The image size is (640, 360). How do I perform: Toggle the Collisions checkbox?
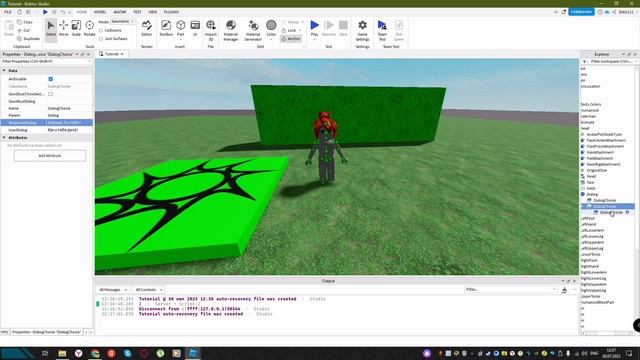point(101,31)
